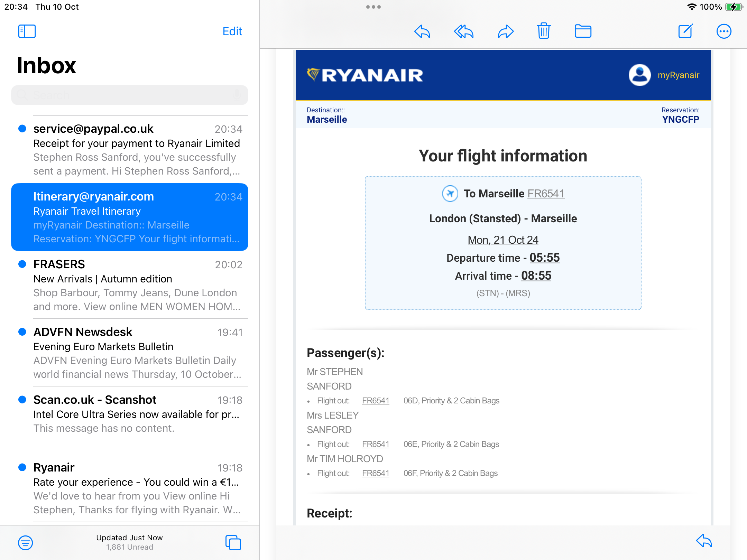Open the More actions ellipsis menu
This screenshot has width=747, height=560.
point(724,31)
